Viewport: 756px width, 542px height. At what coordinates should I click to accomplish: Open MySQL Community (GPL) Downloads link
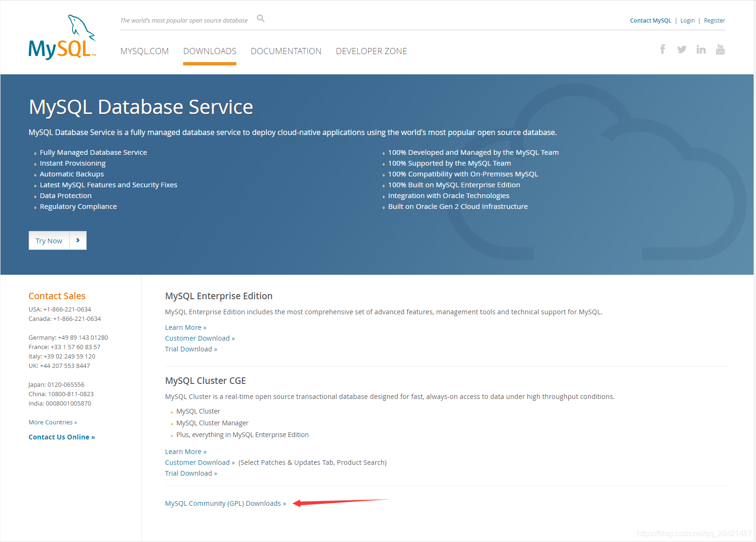[225, 503]
